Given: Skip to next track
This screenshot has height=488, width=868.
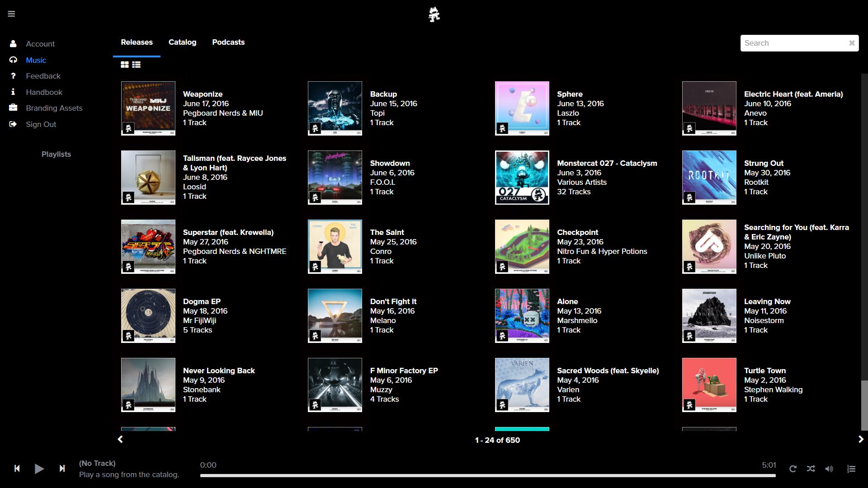Looking at the screenshot, I should pos(62,469).
